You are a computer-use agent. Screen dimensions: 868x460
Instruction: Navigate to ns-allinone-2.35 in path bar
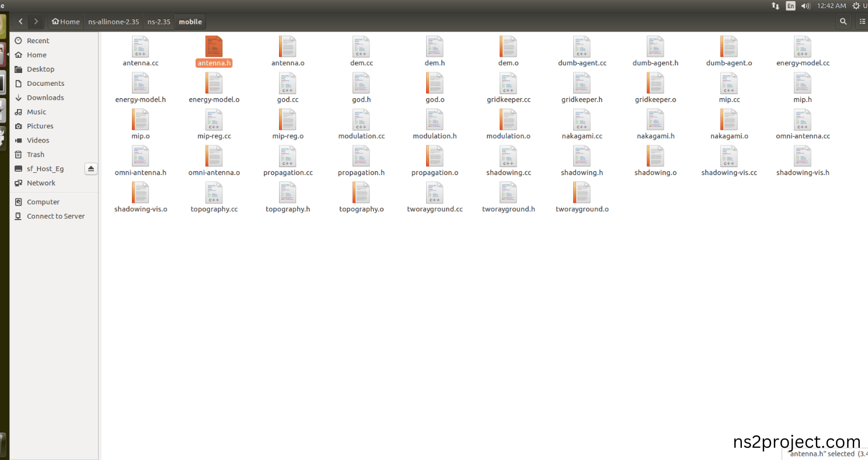click(114, 22)
